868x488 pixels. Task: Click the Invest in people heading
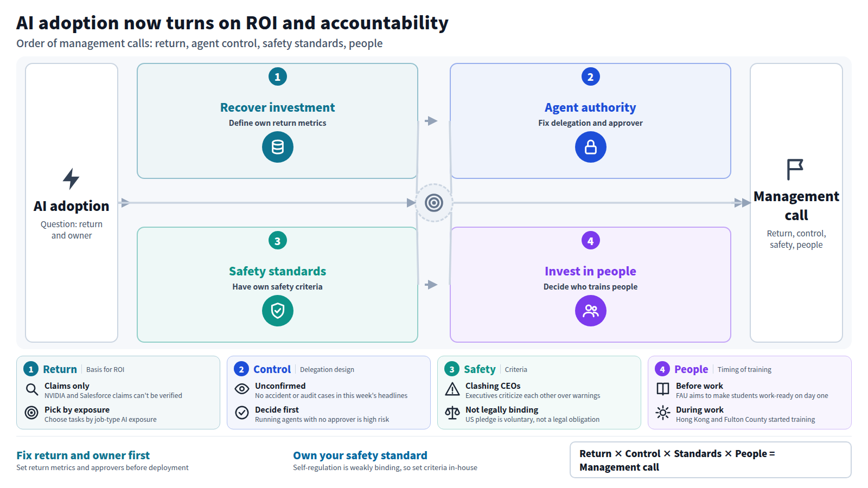click(x=590, y=271)
